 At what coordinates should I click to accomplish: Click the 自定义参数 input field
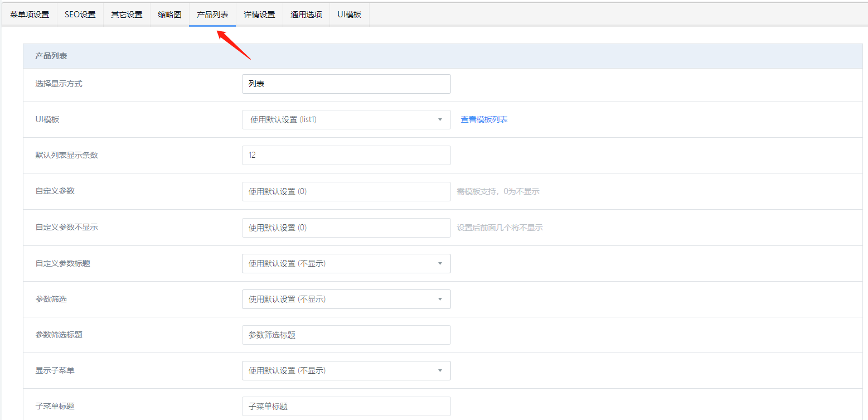pyautogui.click(x=346, y=191)
